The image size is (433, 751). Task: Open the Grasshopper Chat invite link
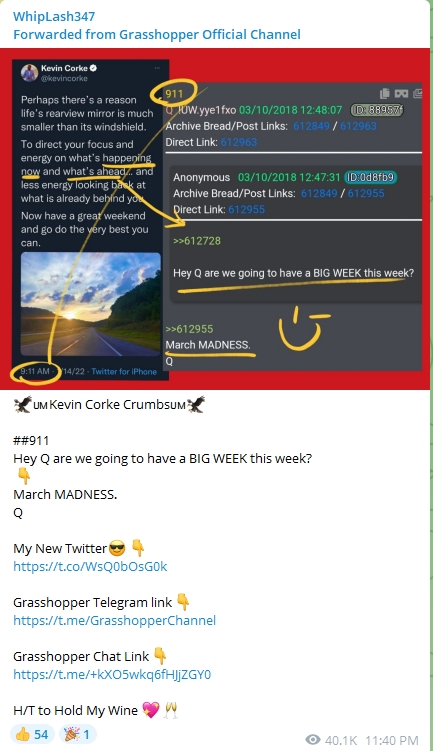[112, 674]
